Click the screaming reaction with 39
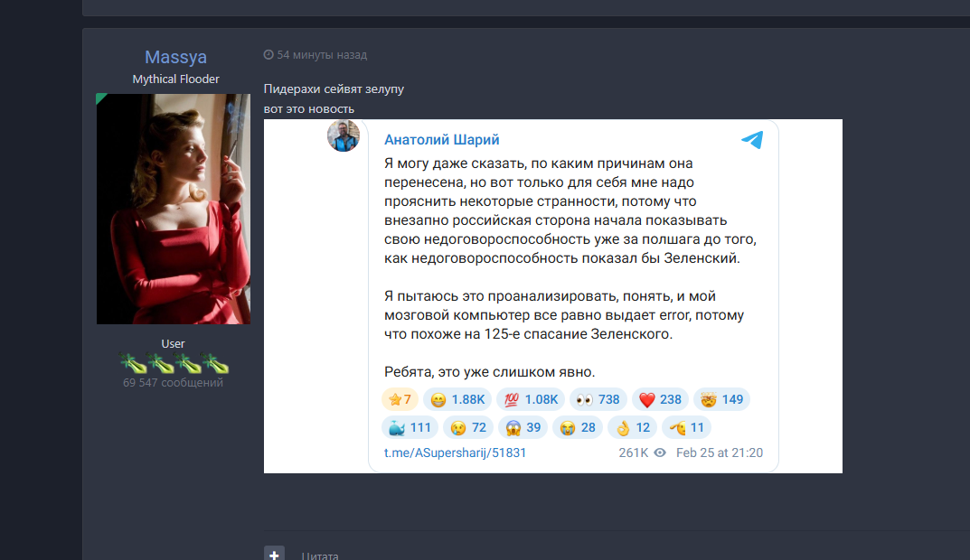This screenshot has height=560, width=970. click(x=523, y=428)
